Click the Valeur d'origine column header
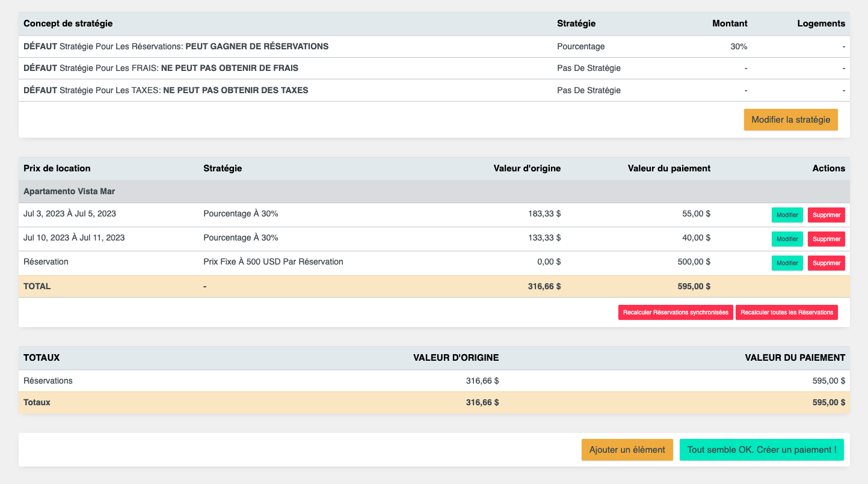The image size is (868, 484). click(x=526, y=168)
